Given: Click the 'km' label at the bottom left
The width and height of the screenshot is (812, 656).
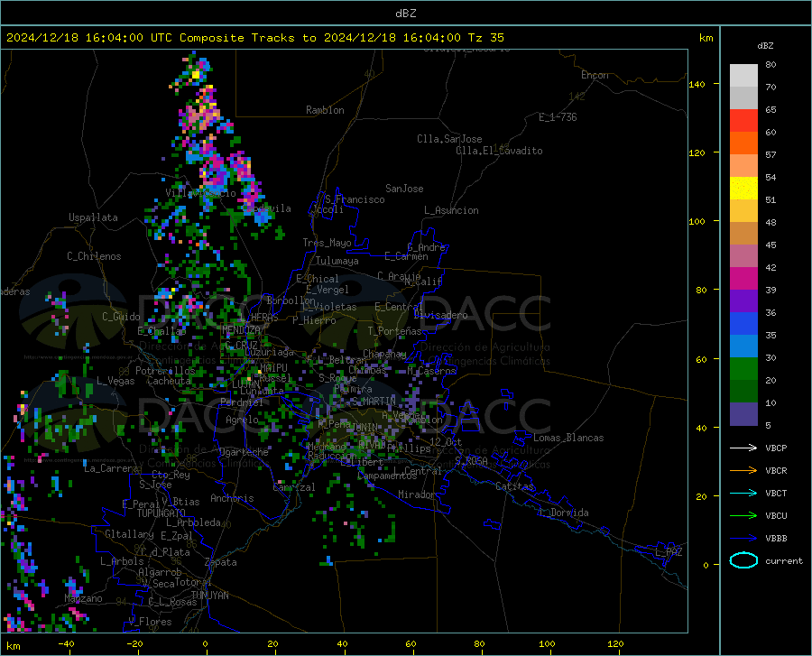Looking at the screenshot, I should 13,646.
